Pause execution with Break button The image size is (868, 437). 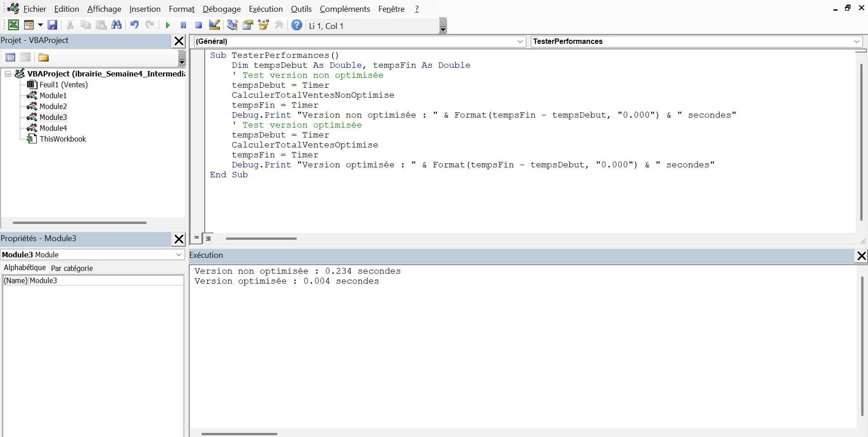coord(183,25)
